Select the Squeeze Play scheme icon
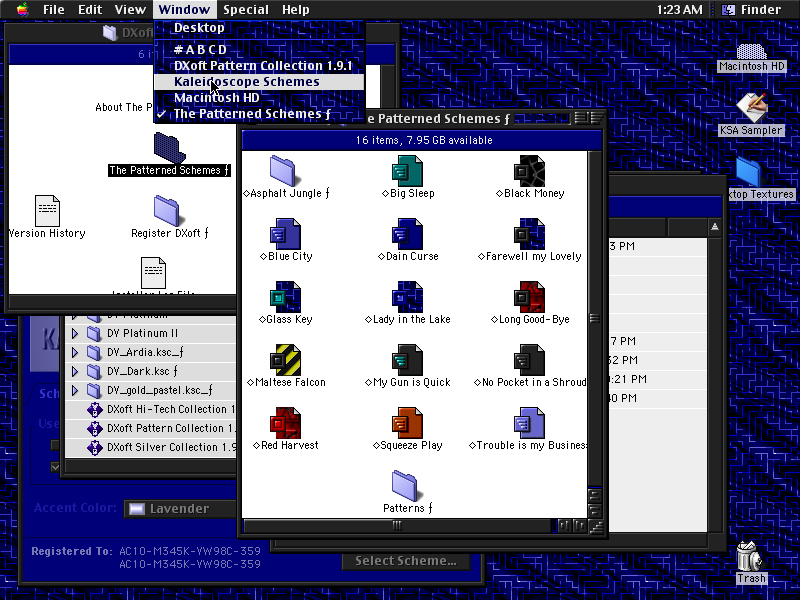800x600 pixels. coord(407,422)
